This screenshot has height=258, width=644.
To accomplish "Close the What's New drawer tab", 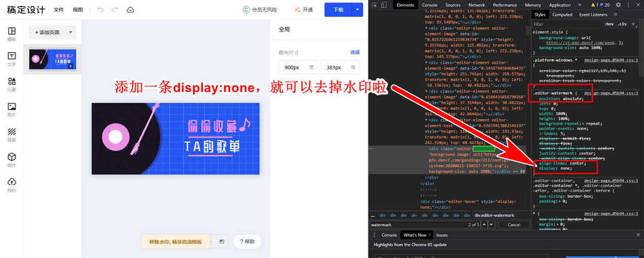I will [430, 235].
